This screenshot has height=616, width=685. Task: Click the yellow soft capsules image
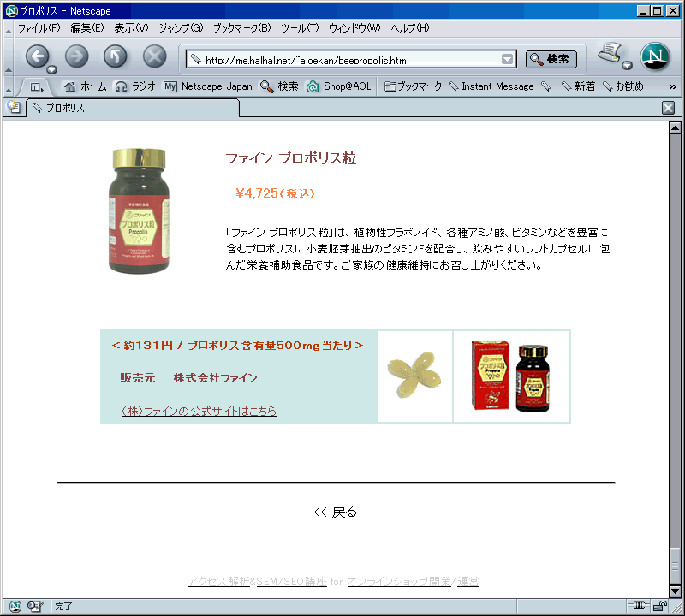414,376
